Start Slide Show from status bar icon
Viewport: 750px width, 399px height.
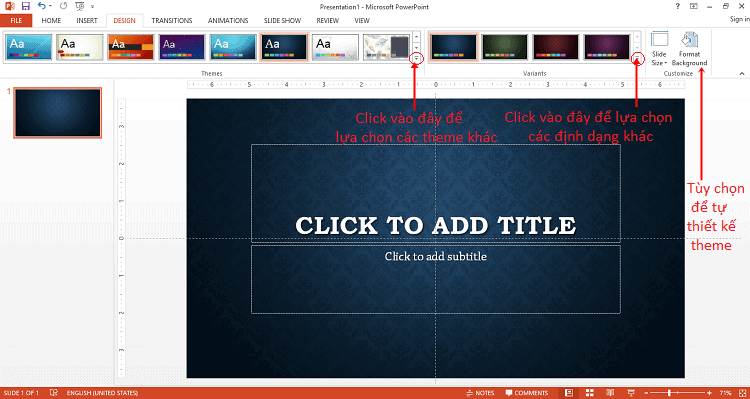[x=632, y=393]
